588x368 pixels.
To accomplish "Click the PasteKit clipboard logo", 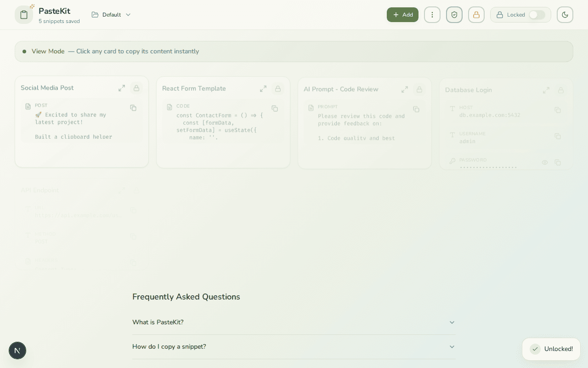I will pos(24,15).
